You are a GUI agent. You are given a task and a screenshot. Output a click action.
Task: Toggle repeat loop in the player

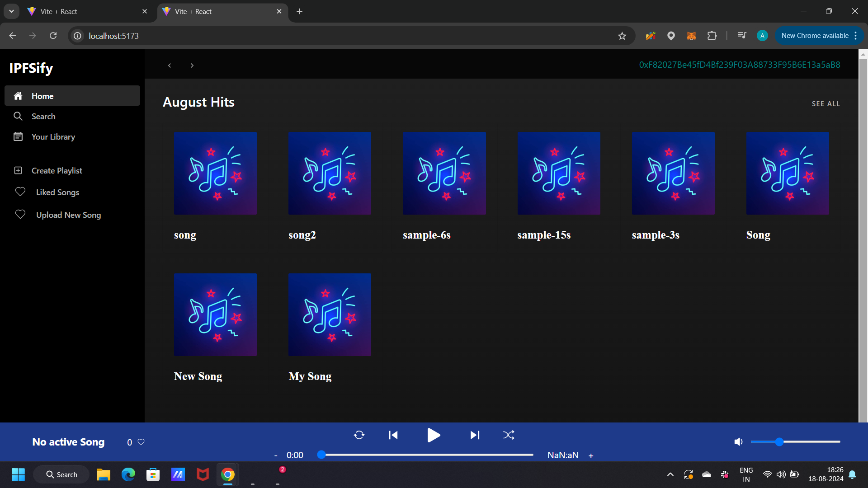click(359, 435)
